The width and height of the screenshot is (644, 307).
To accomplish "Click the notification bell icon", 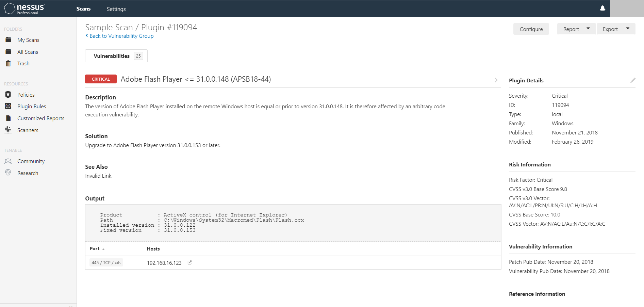I will [x=602, y=9].
